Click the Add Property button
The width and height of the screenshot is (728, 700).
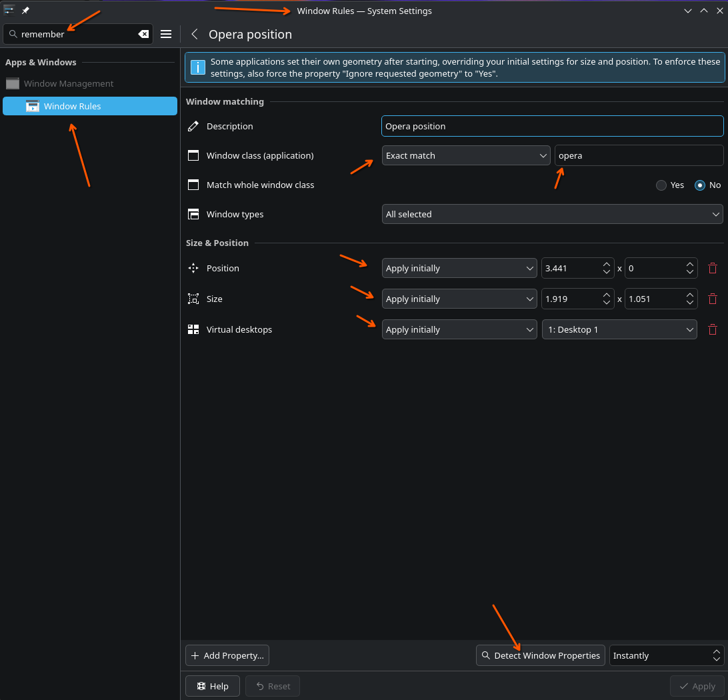click(227, 656)
